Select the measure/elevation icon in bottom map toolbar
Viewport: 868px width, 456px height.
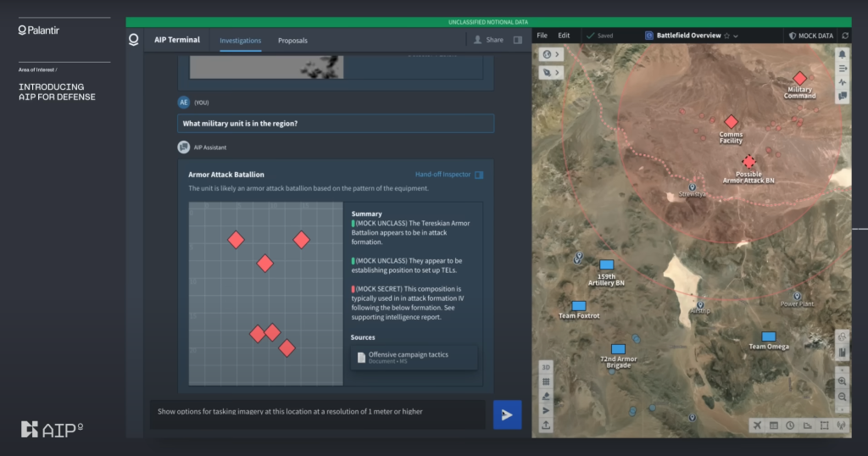(807, 425)
